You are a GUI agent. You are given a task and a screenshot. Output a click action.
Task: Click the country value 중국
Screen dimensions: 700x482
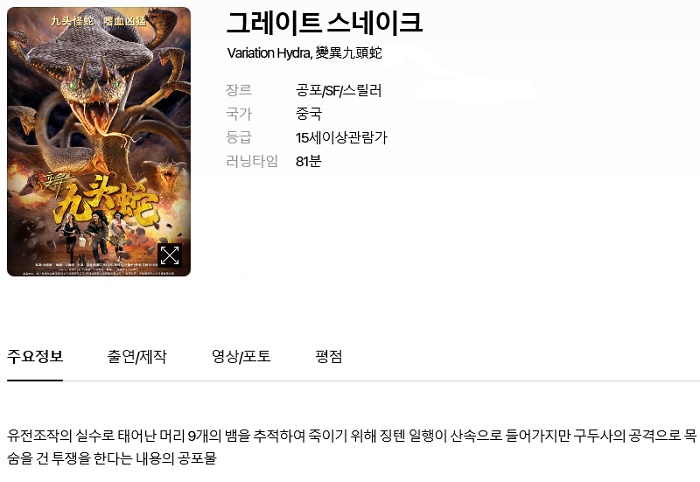[308, 114]
